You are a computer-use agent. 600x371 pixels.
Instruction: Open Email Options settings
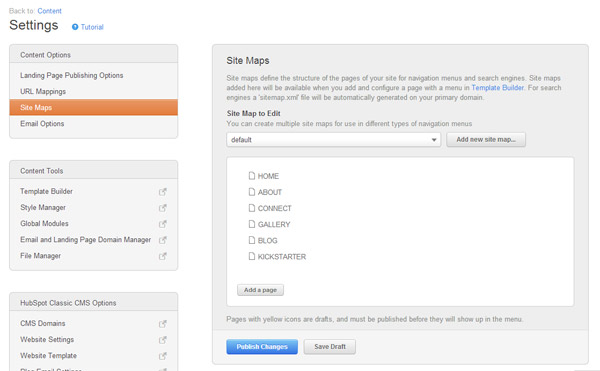[x=42, y=124]
